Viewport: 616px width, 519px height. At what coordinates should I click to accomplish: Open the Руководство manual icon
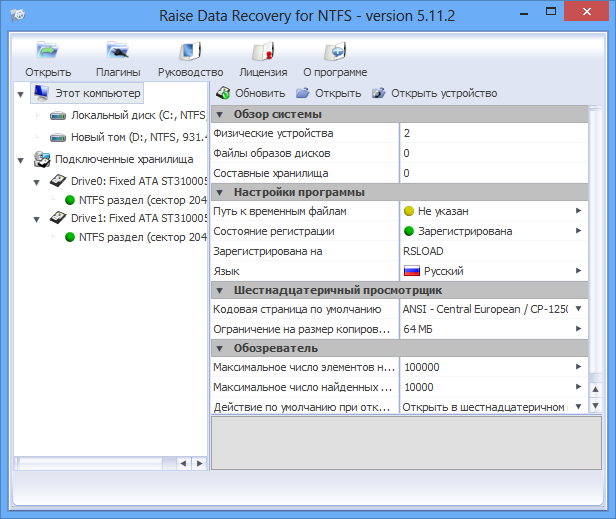[190, 51]
